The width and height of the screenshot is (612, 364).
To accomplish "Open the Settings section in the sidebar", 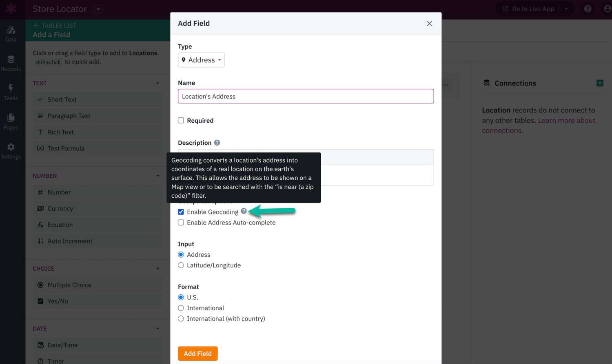I will pos(11,150).
